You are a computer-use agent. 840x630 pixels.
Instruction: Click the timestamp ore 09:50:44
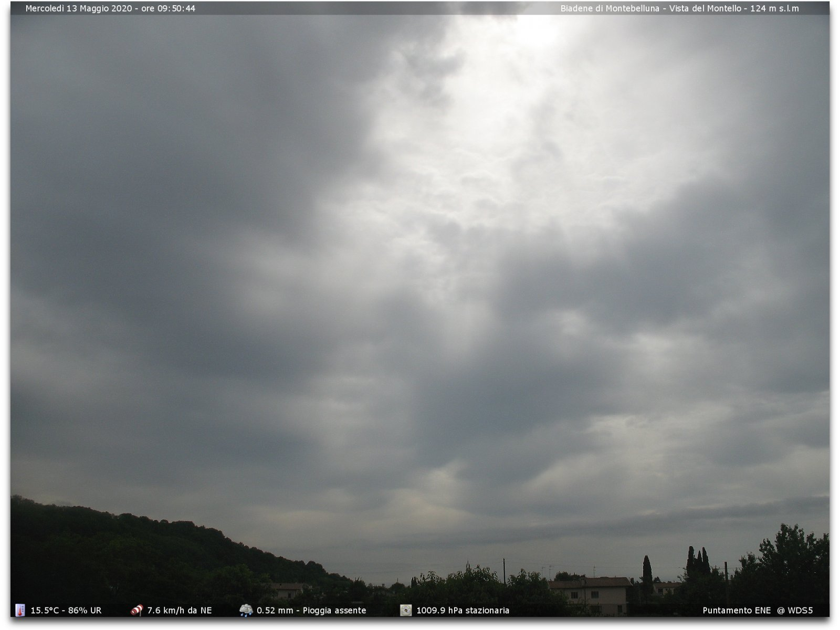coord(168,8)
